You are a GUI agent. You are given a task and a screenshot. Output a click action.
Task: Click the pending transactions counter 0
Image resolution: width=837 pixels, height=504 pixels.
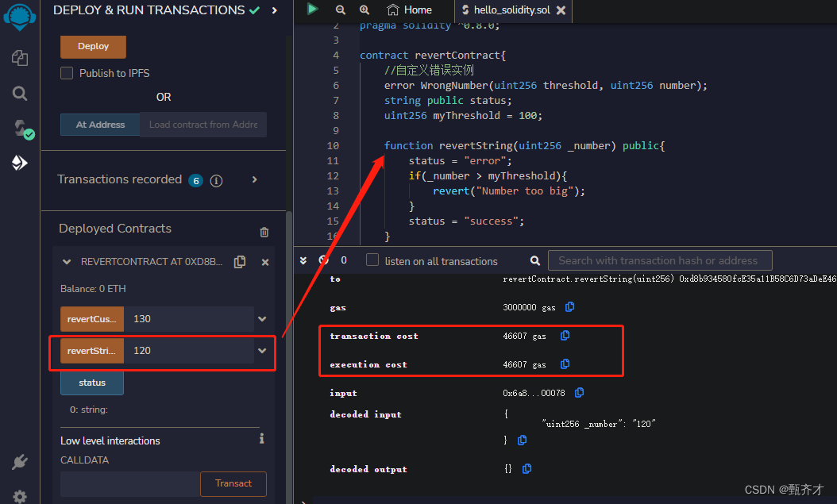tap(344, 260)
